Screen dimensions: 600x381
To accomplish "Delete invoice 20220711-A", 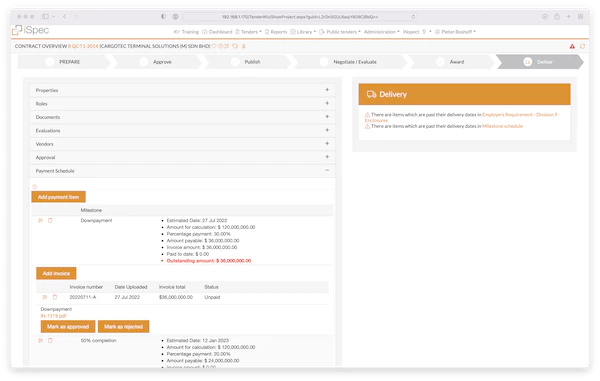I will (55, 297).
